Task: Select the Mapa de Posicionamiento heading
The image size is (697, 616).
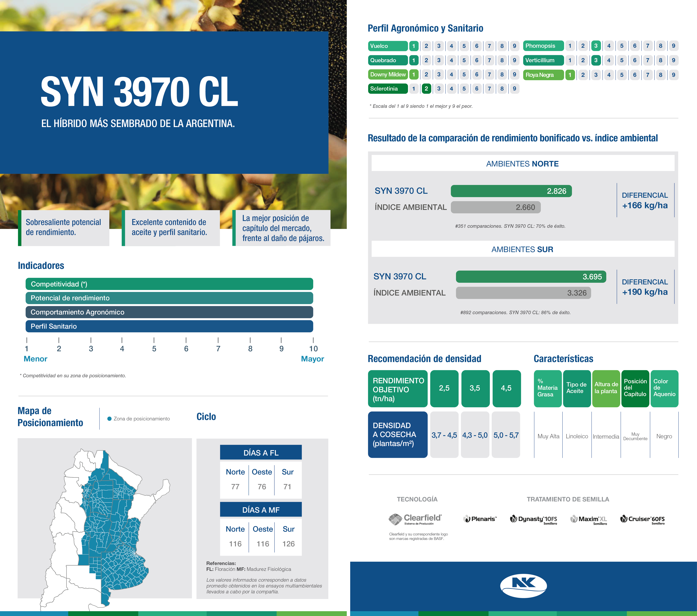Action: point(50,417)
